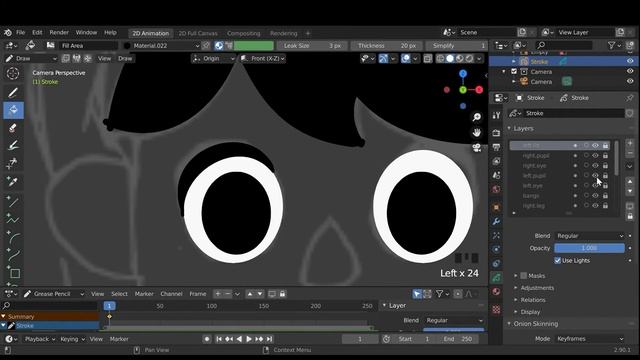Adjust the layer Opacity slider

(x=589, y=248)
